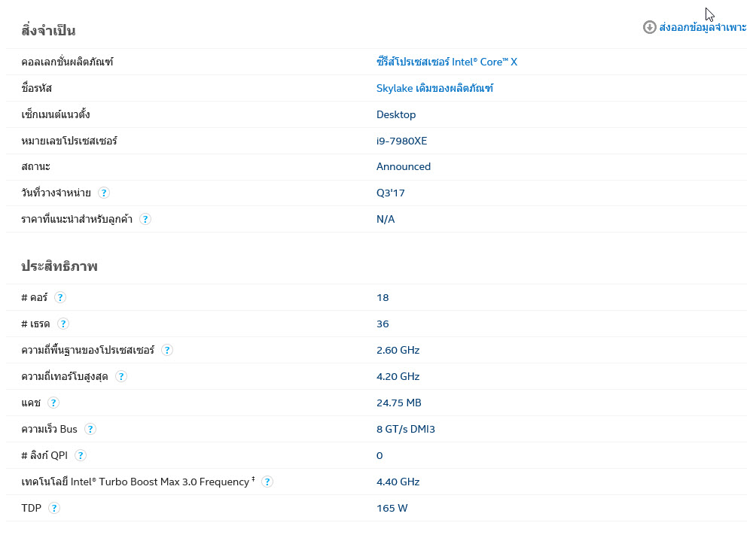Image resolution: width=756 pixels, height=541 pixels.
Task: Click the 165 W TDP value
Action: pyautogui.click(x=392, y=508)
